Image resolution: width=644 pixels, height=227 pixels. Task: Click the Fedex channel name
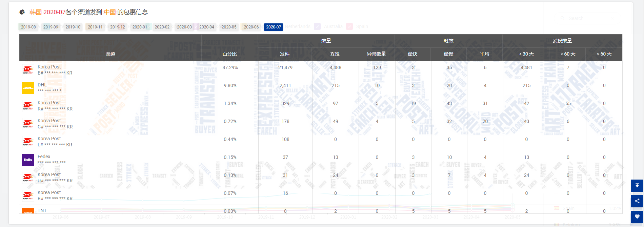[x=44, y=157]
